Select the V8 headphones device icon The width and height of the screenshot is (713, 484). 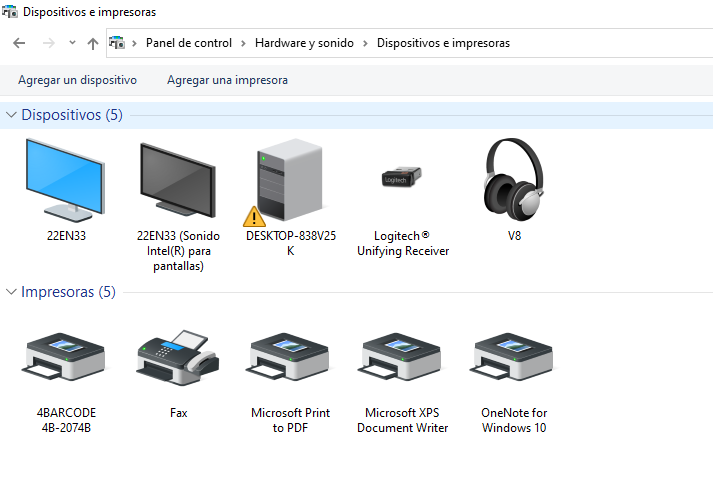tap(514, 179)
